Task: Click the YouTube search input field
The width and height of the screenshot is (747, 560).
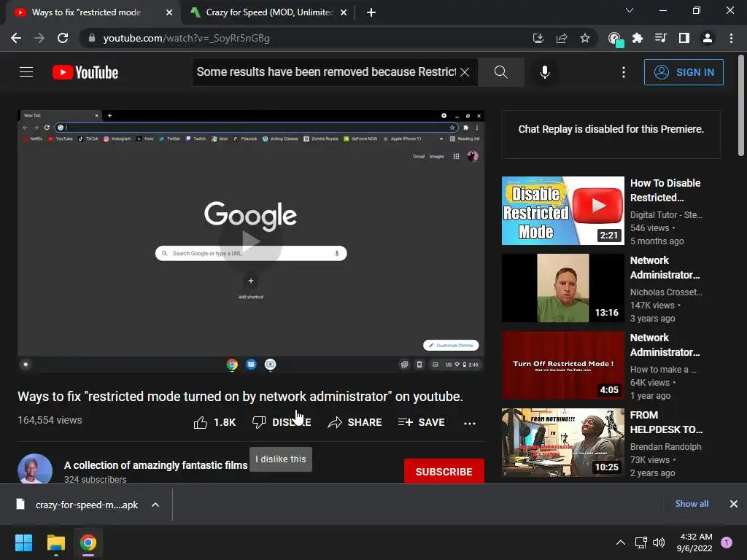Action: (326, 72)
